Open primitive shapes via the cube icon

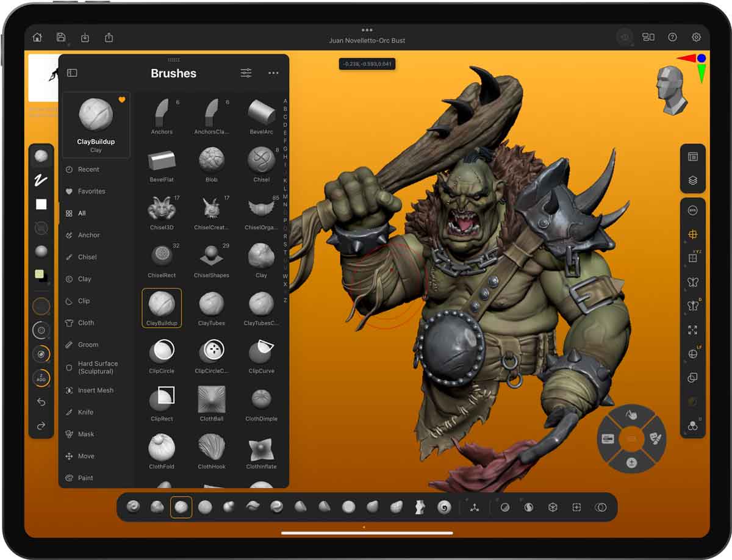click(553, 506)
